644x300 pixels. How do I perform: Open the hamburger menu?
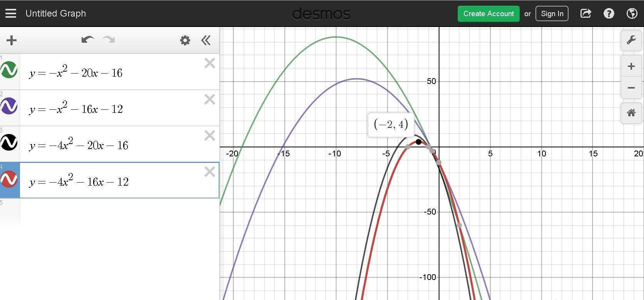pyautogui.click(x=11, y=13)
